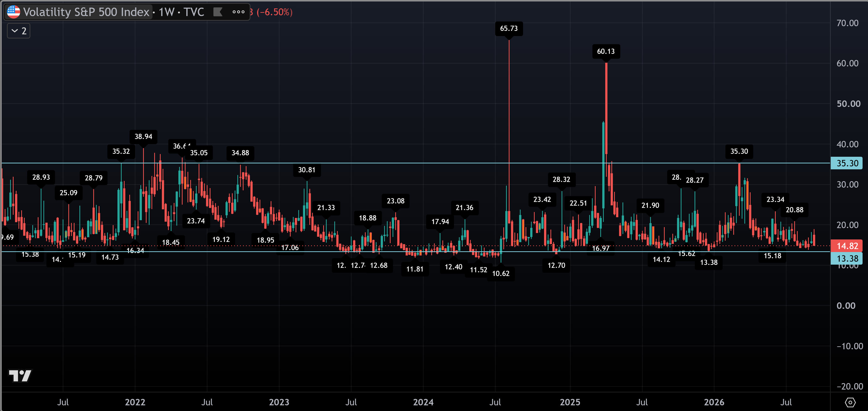Click the 23.42 pivot label
Viewport: 868px width, 411px height.
(542, 200)
